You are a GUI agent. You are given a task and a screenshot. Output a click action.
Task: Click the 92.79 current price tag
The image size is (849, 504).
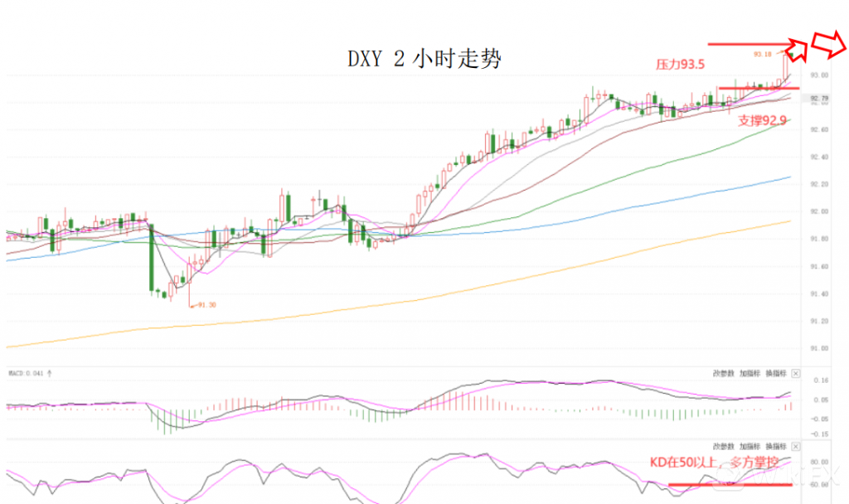(x=817, y=100)
